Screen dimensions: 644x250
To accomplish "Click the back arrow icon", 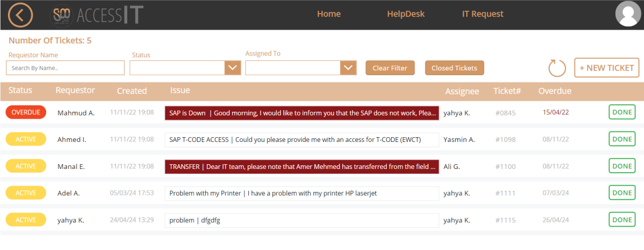I will [20, 15].
